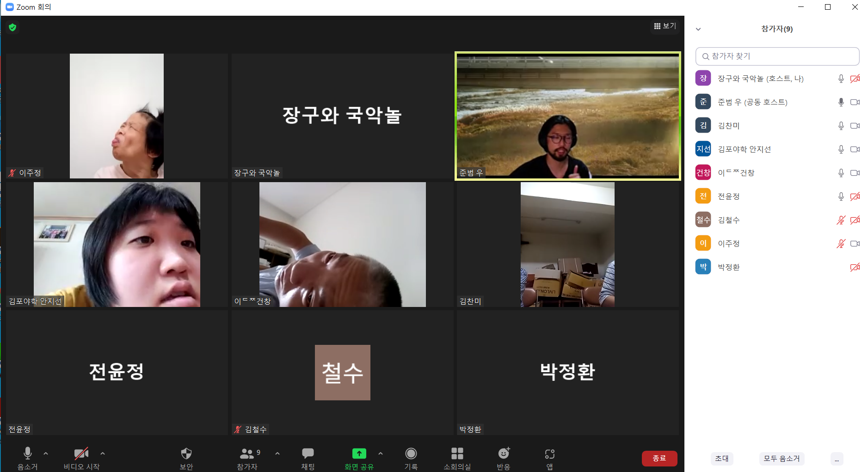Click crossed camera icon for 장구와 국악놀
This screenshot has width=868, height=472.
click(x=855, y=79)
